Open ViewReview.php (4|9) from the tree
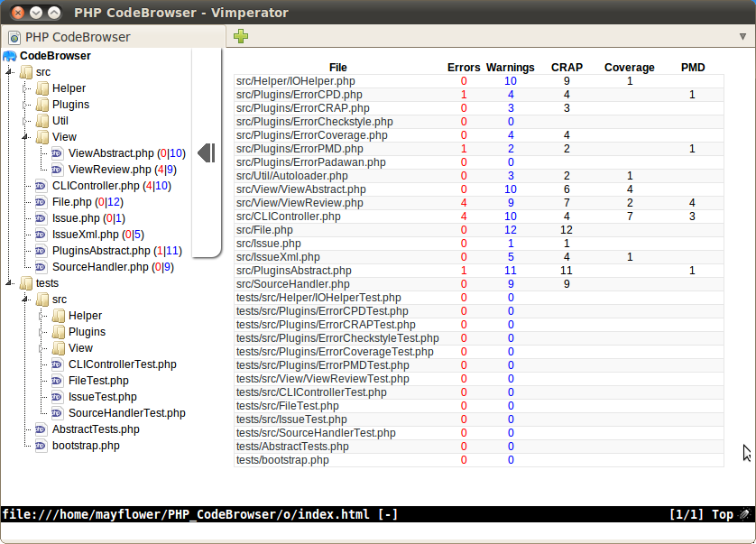Viewport: 756px width, 544px height. 123,170
